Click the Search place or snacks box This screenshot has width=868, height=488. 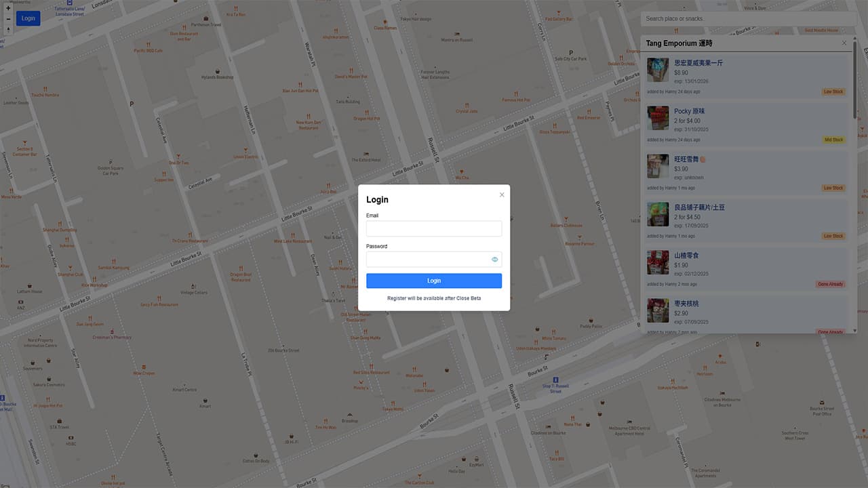click(746, 19)
